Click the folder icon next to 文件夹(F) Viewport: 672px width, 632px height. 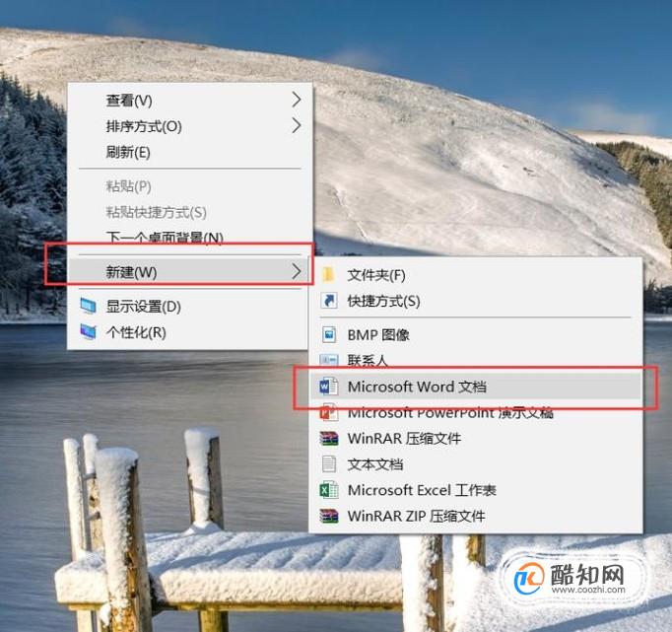(x=328, y=274)
